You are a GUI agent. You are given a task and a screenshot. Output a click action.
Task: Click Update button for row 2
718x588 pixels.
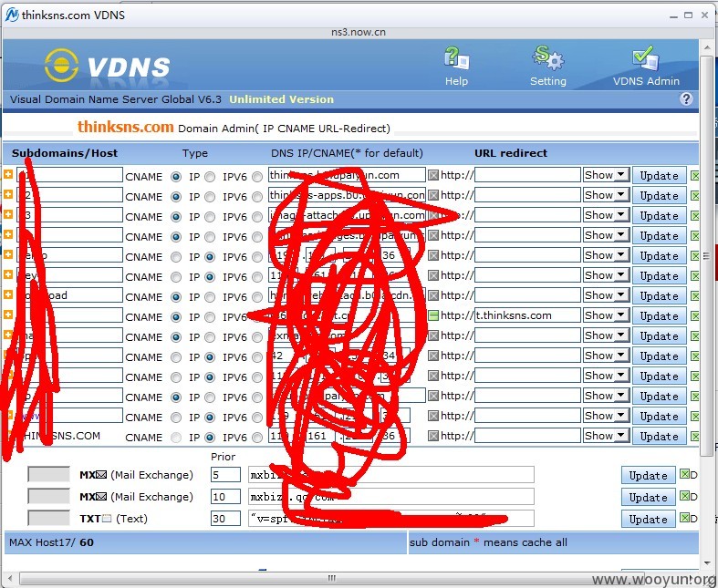coord(659,196)
